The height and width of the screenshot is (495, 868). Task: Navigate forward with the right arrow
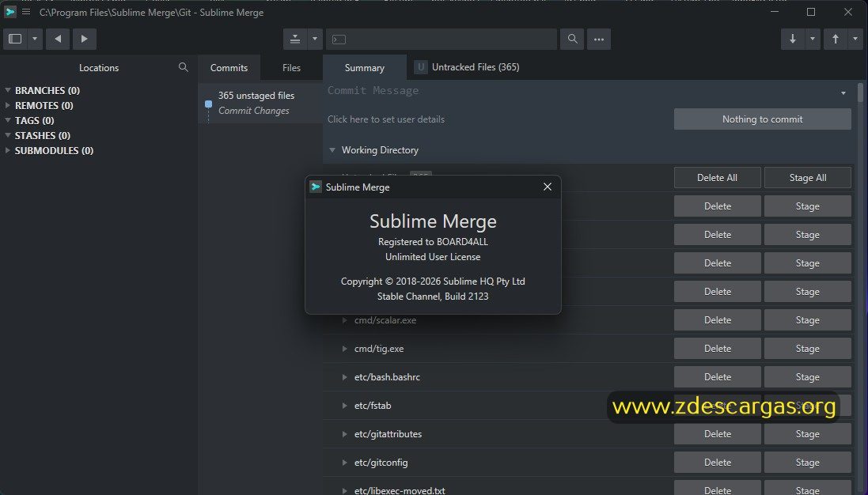coord(84,39)
